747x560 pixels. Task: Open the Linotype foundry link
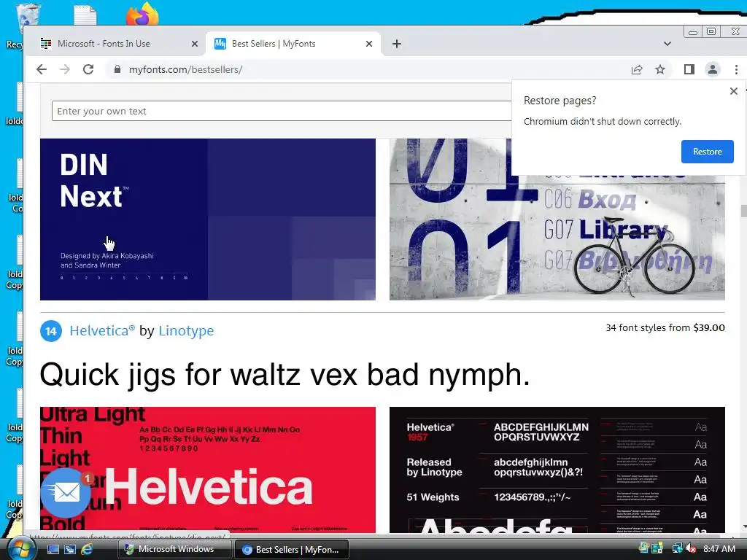[186, 330]
